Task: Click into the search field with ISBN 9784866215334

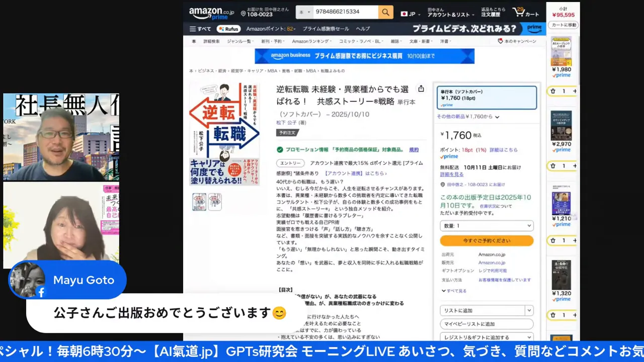Action: 346,12
